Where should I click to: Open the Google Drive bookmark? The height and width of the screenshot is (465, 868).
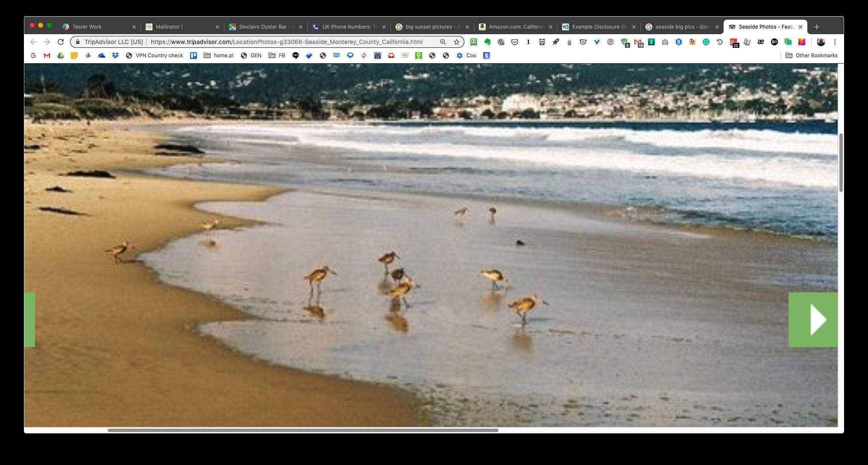[x=61, y=56]
